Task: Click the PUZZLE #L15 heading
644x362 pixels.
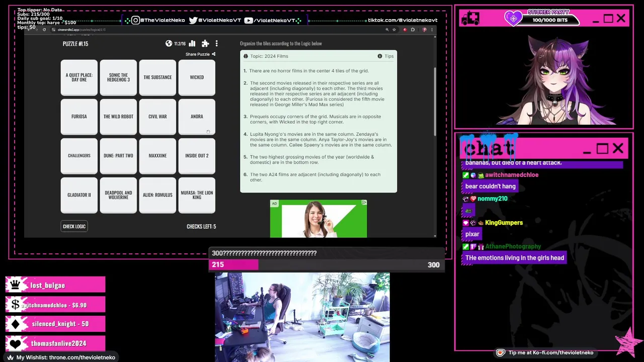Action: [x=75, y=44]
